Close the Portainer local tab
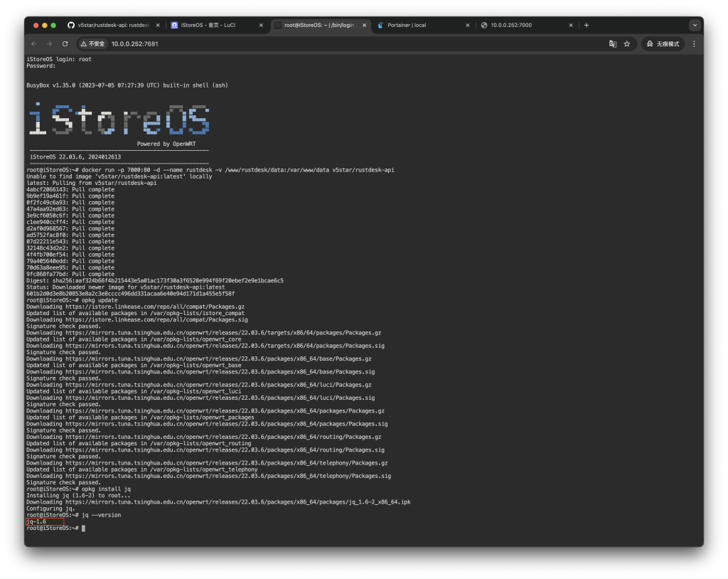This screenshot has width=728, height=579. coord(467,25)
